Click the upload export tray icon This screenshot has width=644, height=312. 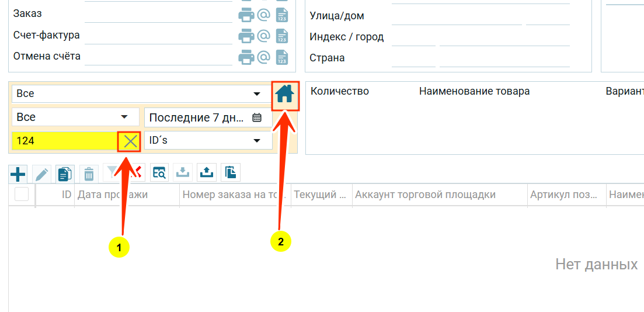[x=207, y=172]
